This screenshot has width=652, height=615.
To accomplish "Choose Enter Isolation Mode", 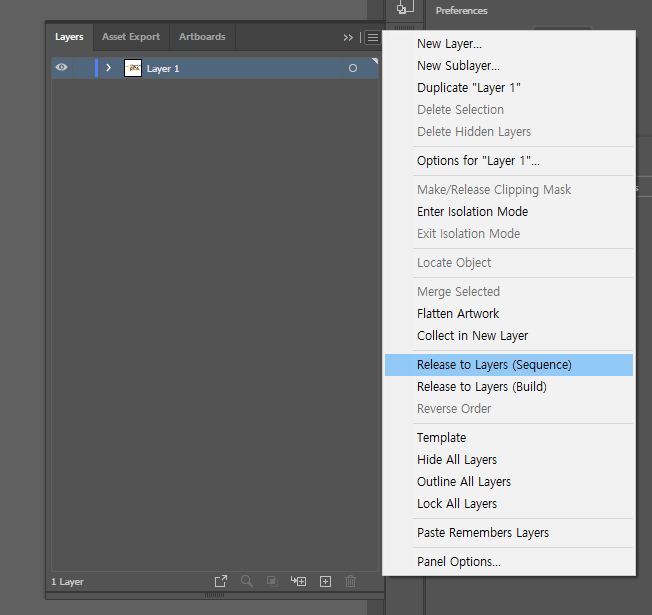I will point(509,212).
